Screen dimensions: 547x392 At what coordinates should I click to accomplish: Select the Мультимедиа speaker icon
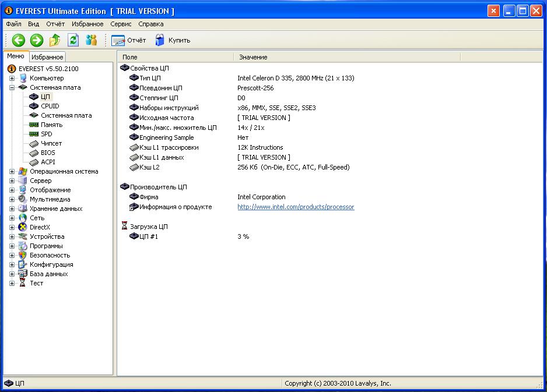[23, 199]
